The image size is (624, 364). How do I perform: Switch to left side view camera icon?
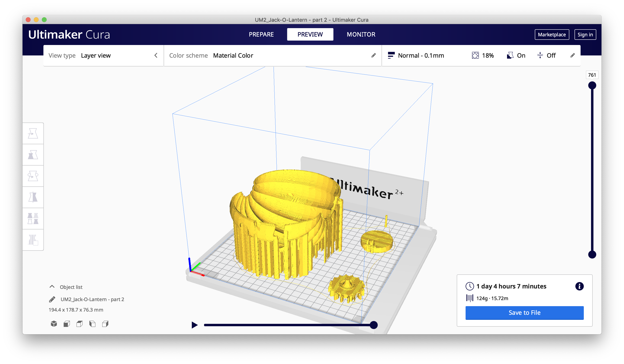pos(92,324)
